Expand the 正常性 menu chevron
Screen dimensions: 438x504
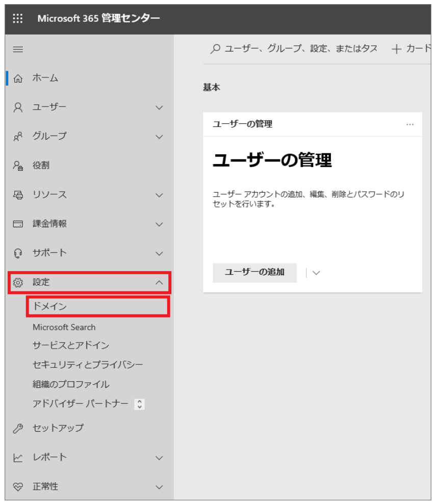point(159,487)
